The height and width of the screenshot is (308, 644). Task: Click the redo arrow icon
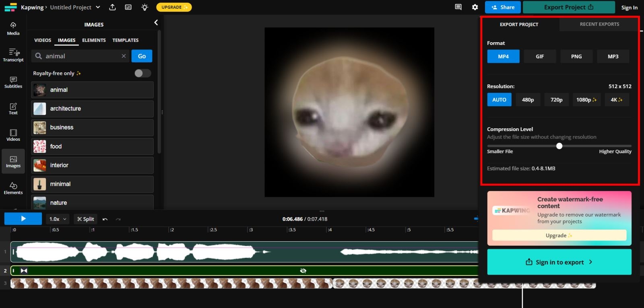coord(118,219)
